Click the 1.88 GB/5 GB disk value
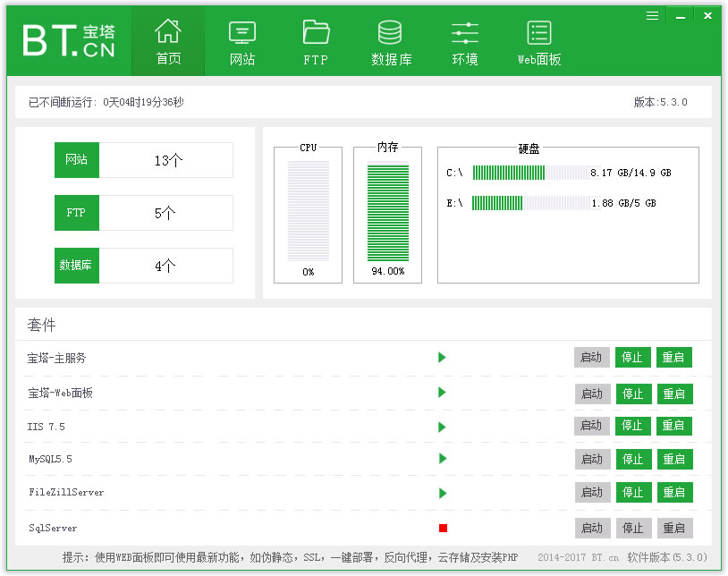728x576 pixels. pos(623,203)
